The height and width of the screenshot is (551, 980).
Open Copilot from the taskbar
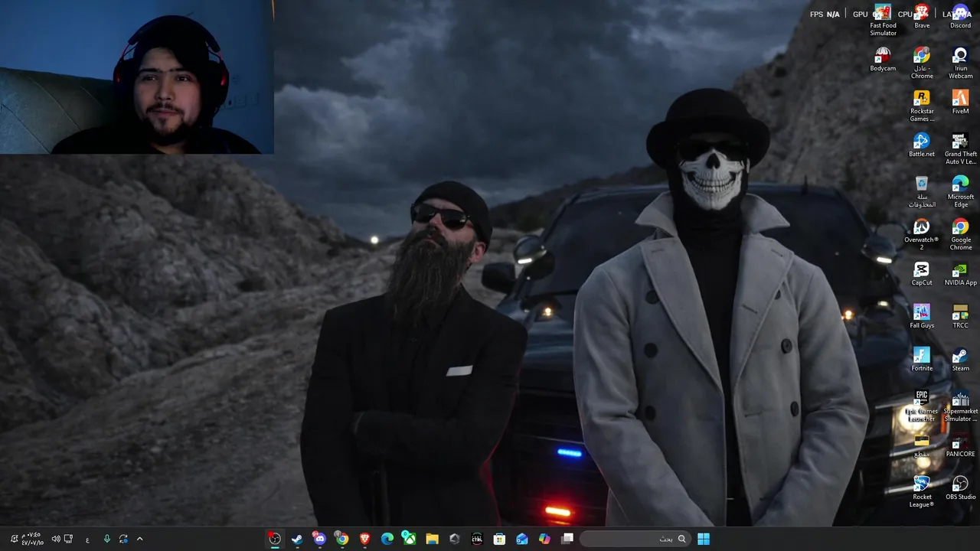click(x=544, y=539)
